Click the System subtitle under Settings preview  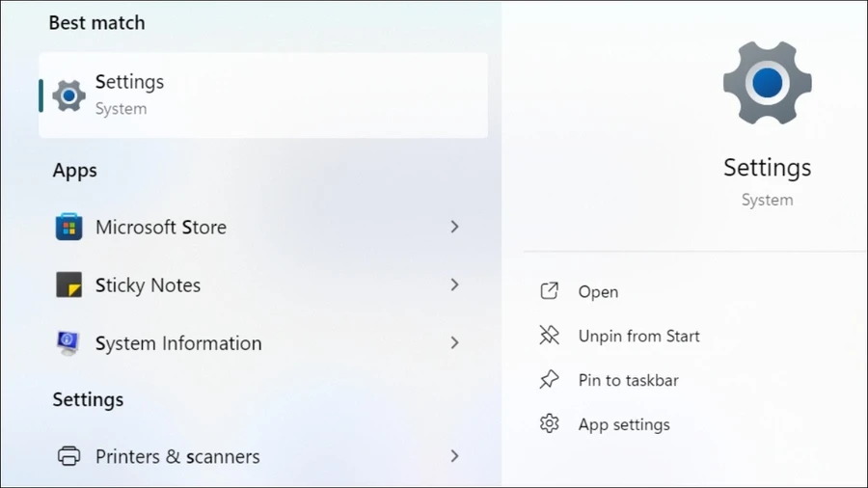pos(768,200)
